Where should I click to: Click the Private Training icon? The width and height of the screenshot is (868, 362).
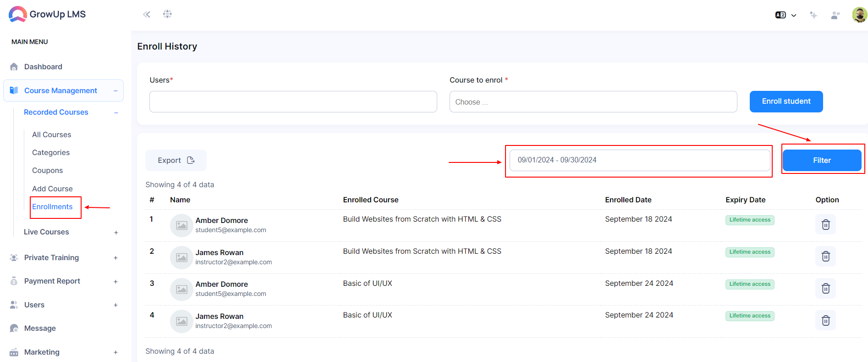pyautogui.click(x=14, y=257)
